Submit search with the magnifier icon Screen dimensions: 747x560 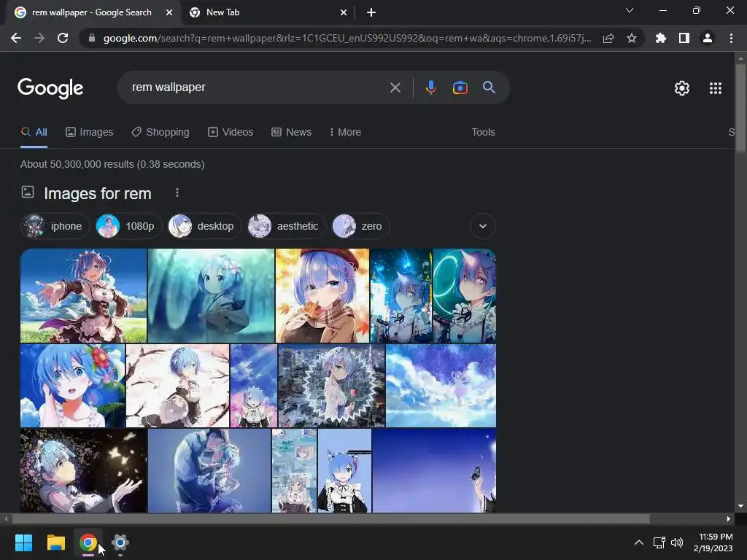click(x=489, y=87)
